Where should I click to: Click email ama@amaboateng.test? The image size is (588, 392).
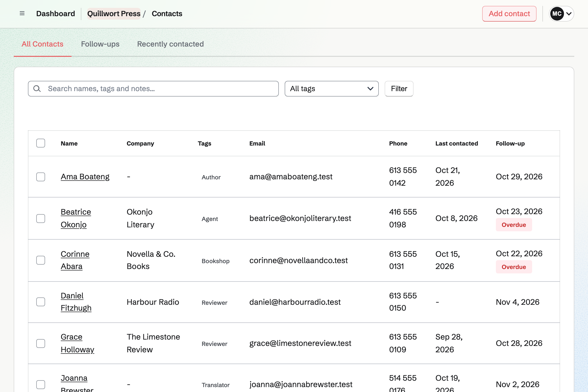click(291, 177)
